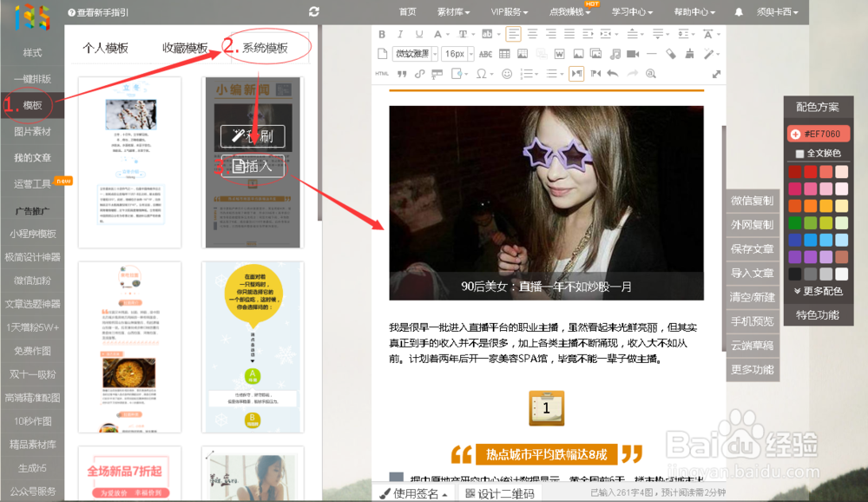The image size is (868, 502).
Task: Open 查看新手指引 guide
Action: (x=98, y=12)
